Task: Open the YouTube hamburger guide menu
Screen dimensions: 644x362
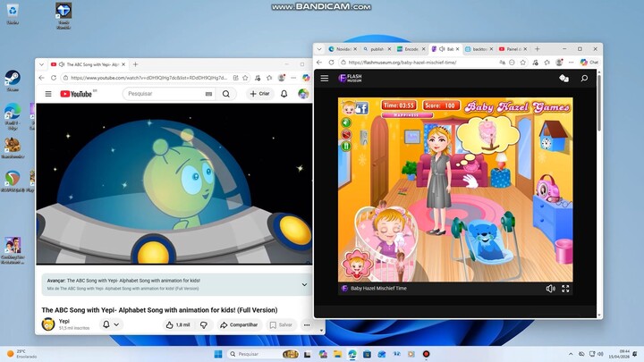Action: (x=48, y=94)
